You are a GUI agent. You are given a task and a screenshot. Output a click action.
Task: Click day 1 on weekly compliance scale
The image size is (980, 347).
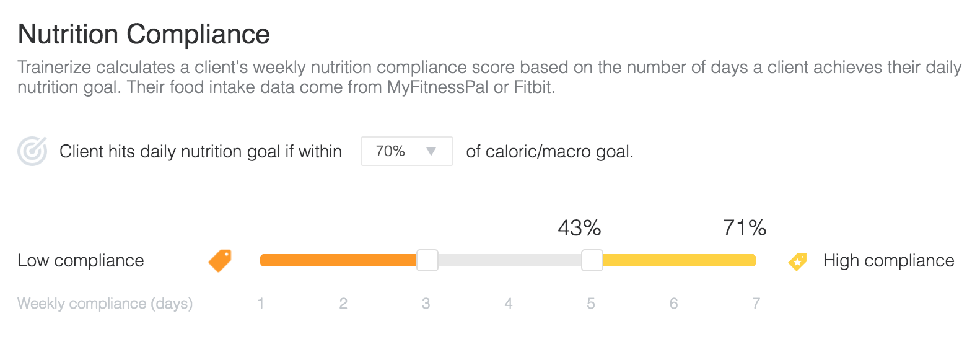[x=261, y=304]
